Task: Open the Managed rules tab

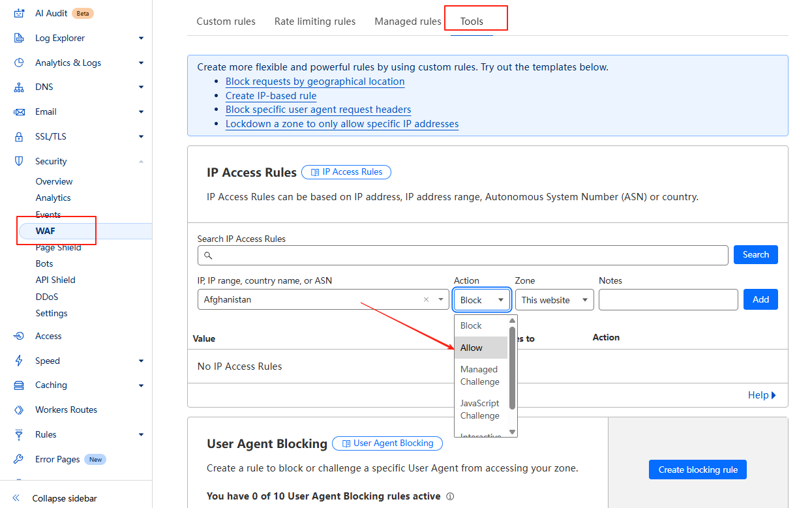Action: pos(407,21)
